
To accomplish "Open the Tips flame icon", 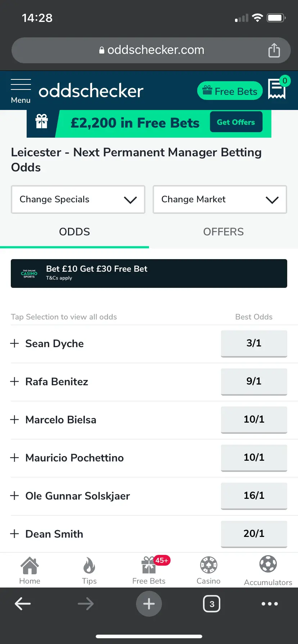I will coord(89,570).
